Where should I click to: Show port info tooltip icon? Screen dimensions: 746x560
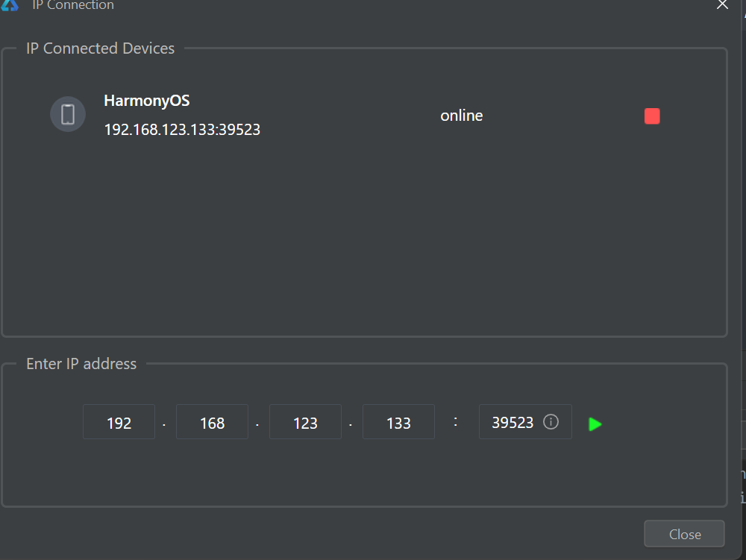pyautogui.click(x=551, y=421)
